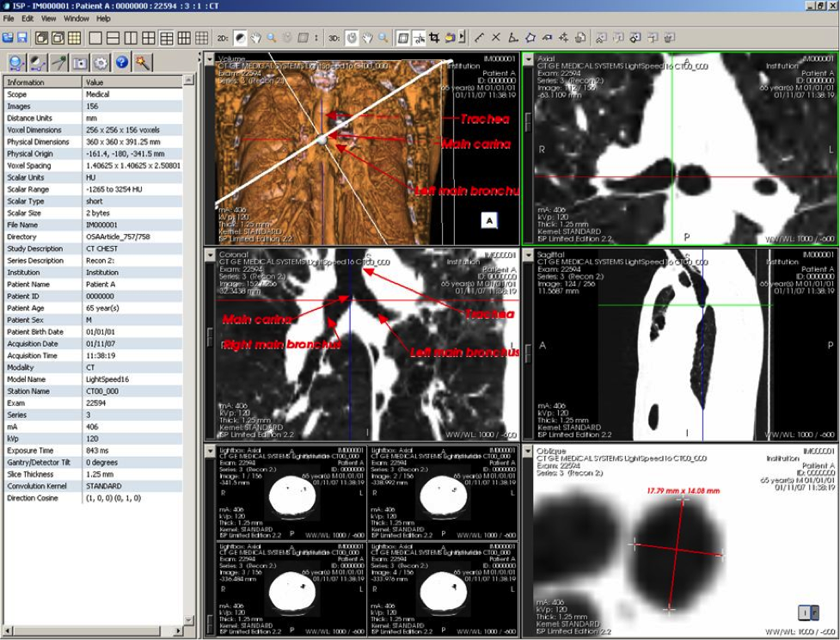Switch to two horizontal rows layout
The width and height of the screenshot is (840, 640).
[x=113, y=38]
